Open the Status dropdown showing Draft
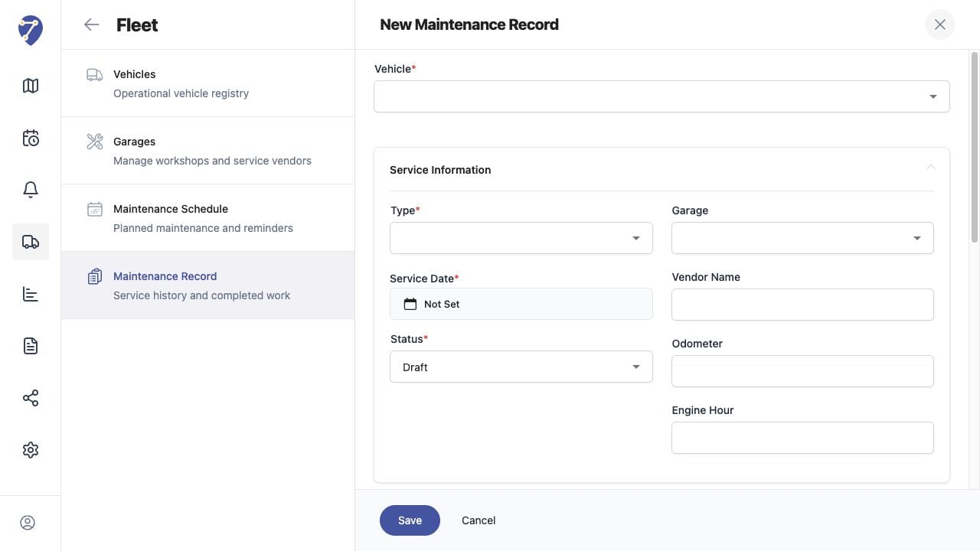The width and height of the screenshot is (980, 551). (x=521, y=367)
